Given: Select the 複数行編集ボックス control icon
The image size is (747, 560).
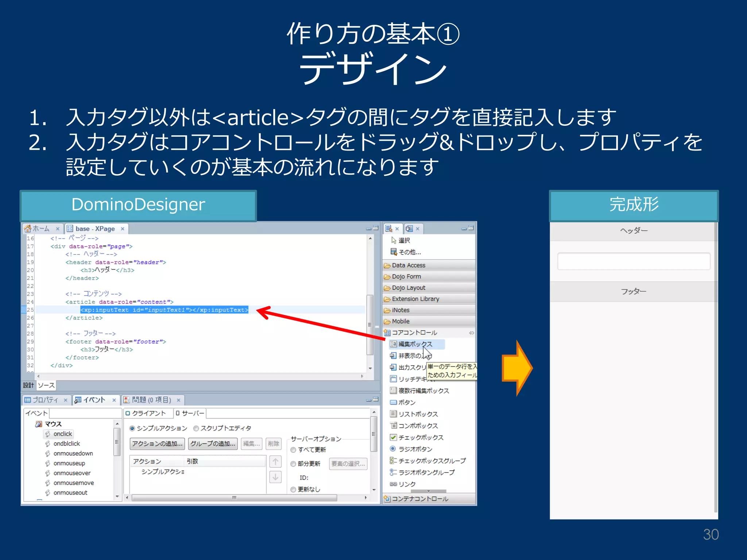Looking at the screenshot, I should 393,390.
